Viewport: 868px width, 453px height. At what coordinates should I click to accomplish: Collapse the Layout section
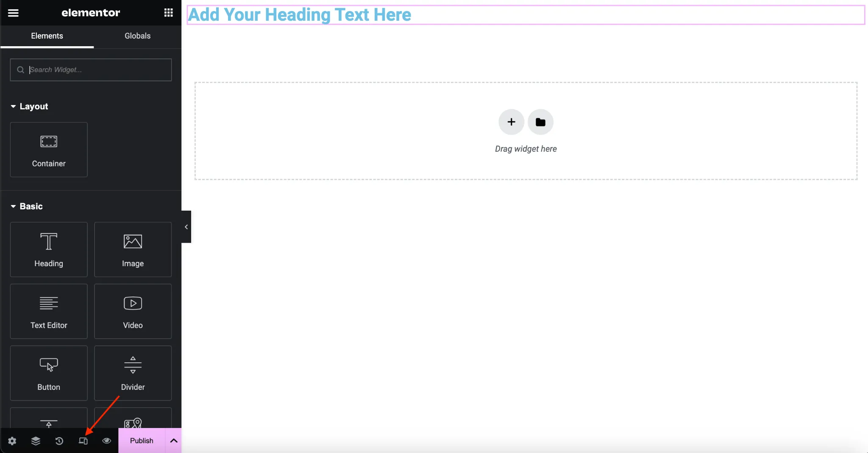point(29,106)
